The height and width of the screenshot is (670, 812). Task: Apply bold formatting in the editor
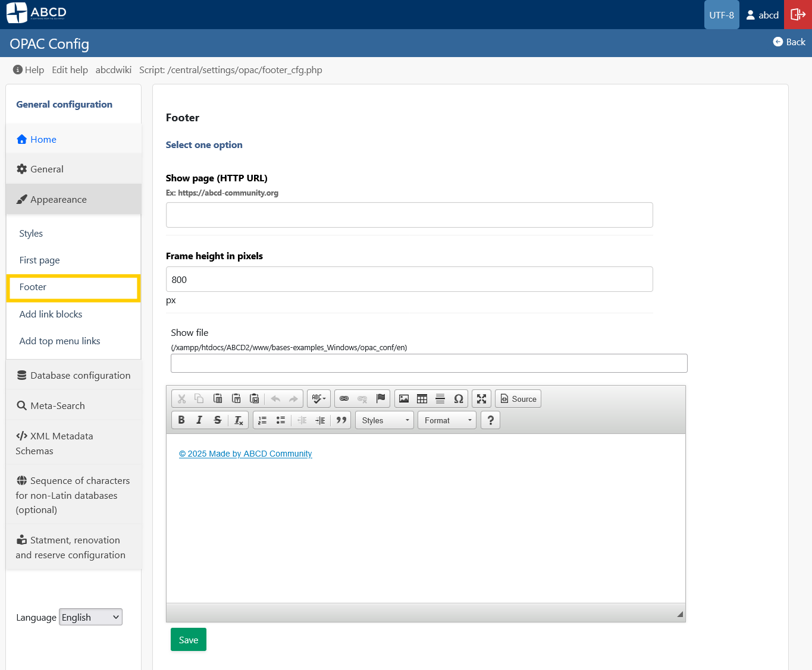(181, 420)
